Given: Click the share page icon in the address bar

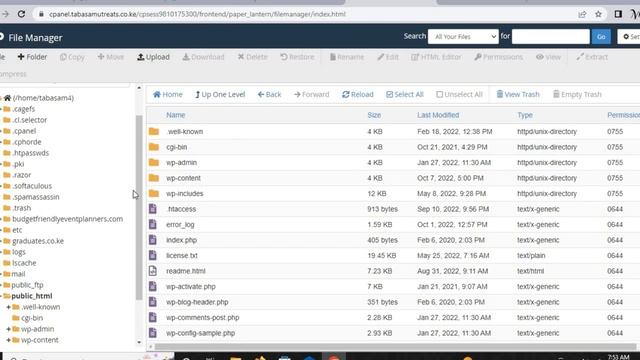Looking at the screenshot, I should tap(582, 14).
